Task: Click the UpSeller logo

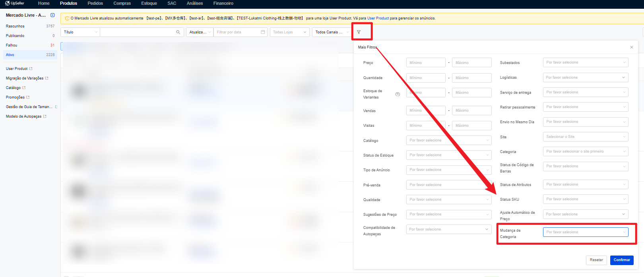Action: (x=15, y=3)
